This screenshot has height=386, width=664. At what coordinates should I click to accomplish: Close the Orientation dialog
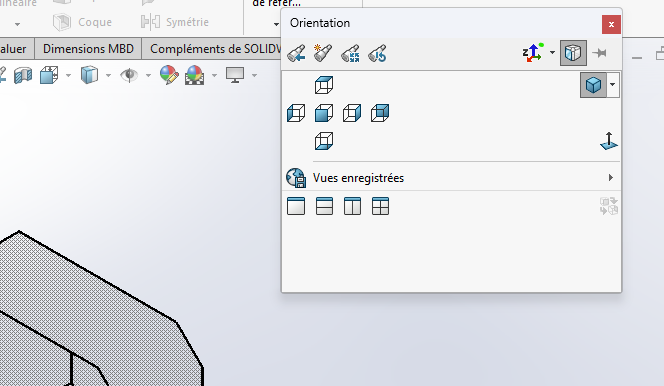coord(611,25)
